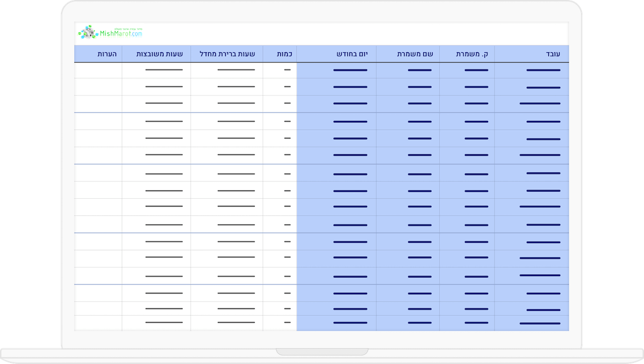This screenshot has height=364, width=644.
Task: Select the יום בחודש column header
Action: click(356, 54)
